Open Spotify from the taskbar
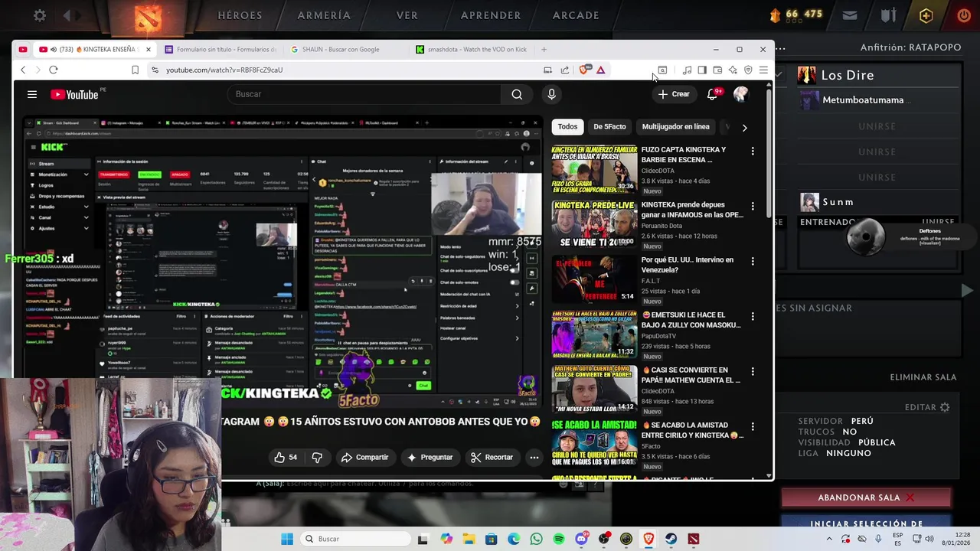The height and width of the screenshot is (551, 980). 559,539
